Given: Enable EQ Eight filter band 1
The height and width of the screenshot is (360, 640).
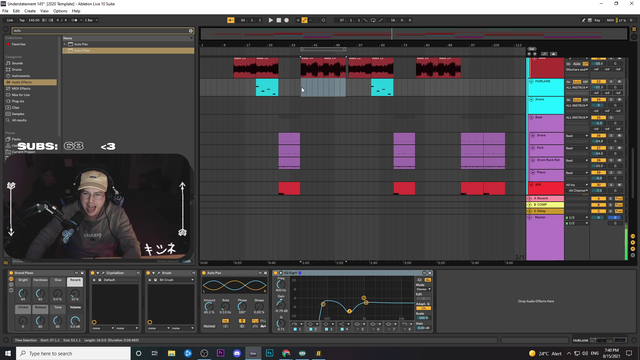Looking at the screenshot, I should 295,329.
